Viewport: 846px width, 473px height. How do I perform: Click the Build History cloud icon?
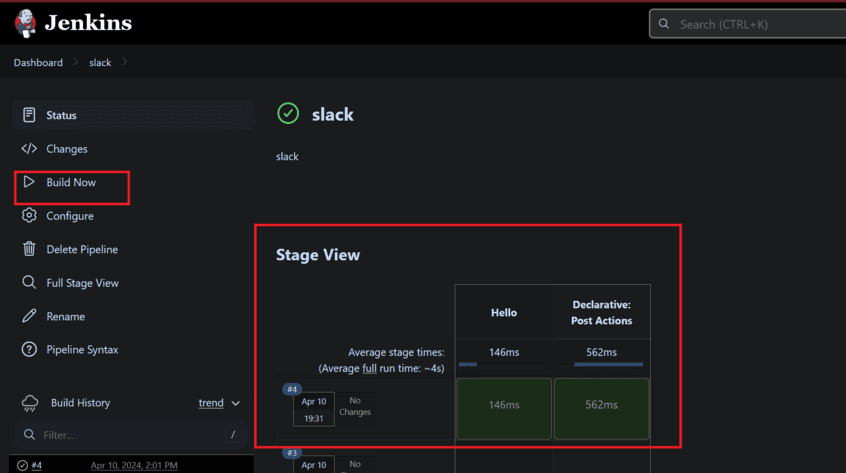30,403
